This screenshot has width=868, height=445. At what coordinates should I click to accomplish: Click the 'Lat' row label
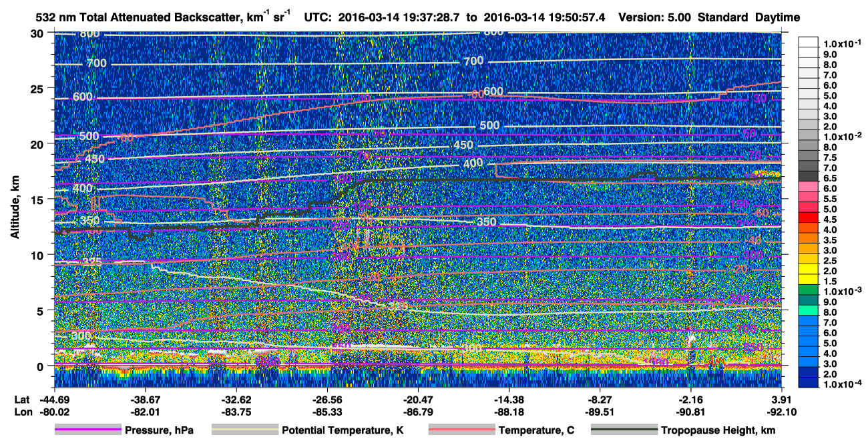[x=21, y=399]
